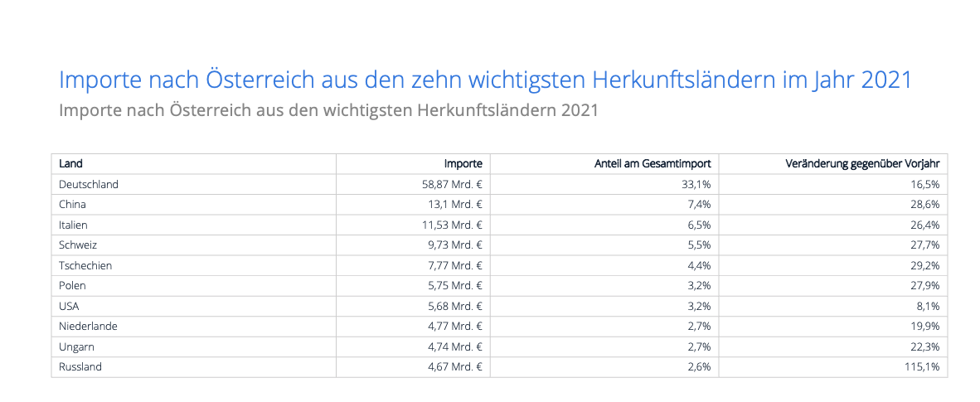Image resolution: width=980 pixels, height=402 pixels.
Task: Select the Italien cell
Action: point(74,225)
